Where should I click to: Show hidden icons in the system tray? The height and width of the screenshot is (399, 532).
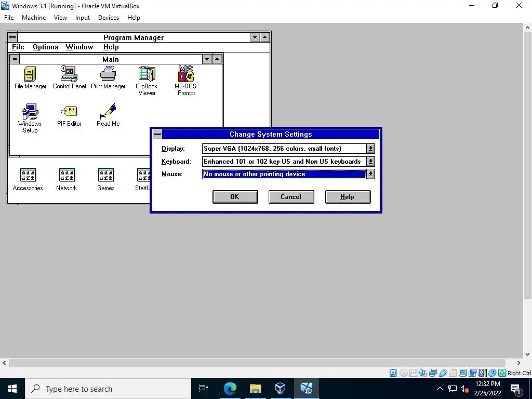[440, 389]
